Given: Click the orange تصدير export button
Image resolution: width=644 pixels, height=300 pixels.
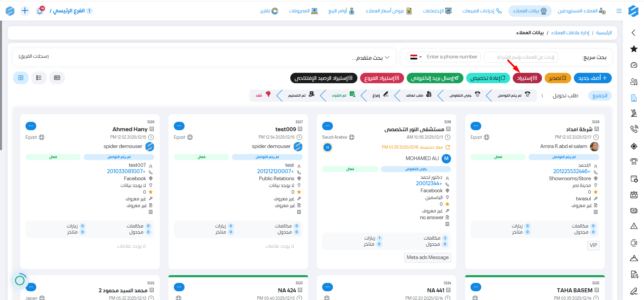Looking at the screenshot, I should [x=557, y=78].
